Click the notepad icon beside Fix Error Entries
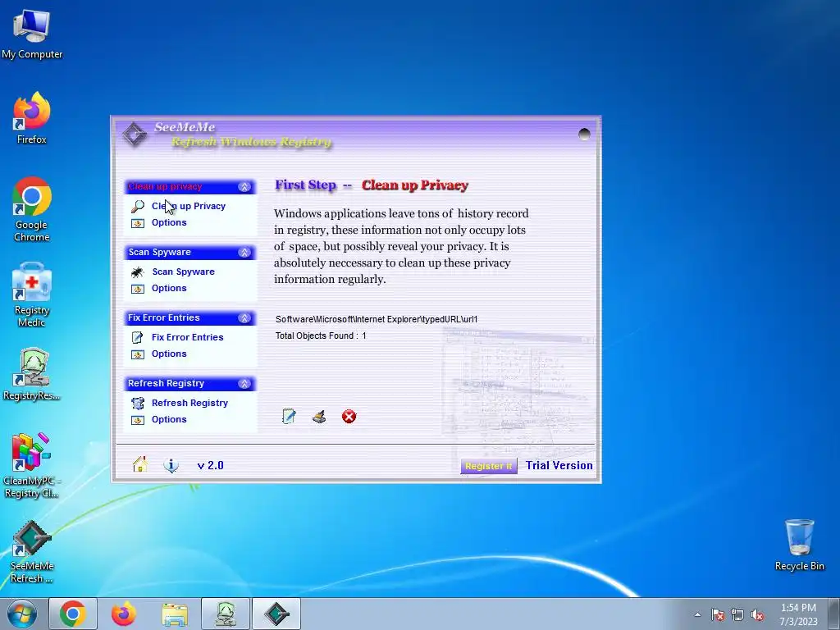The image size is (840, 630). tap(138, 337)
